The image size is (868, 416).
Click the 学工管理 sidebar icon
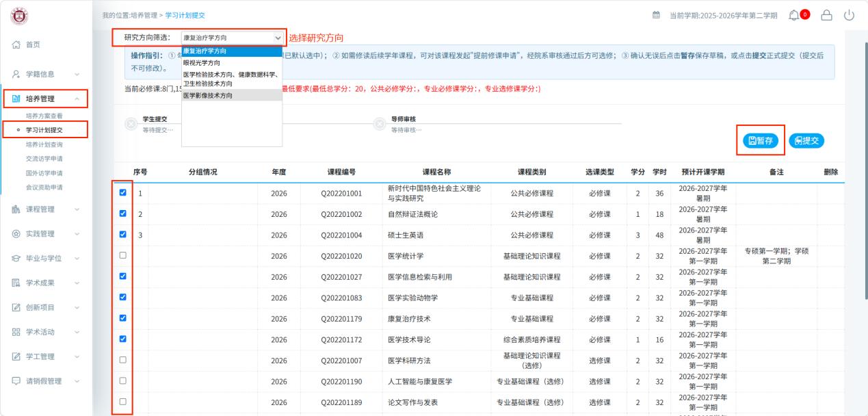[x=14, y=356]
